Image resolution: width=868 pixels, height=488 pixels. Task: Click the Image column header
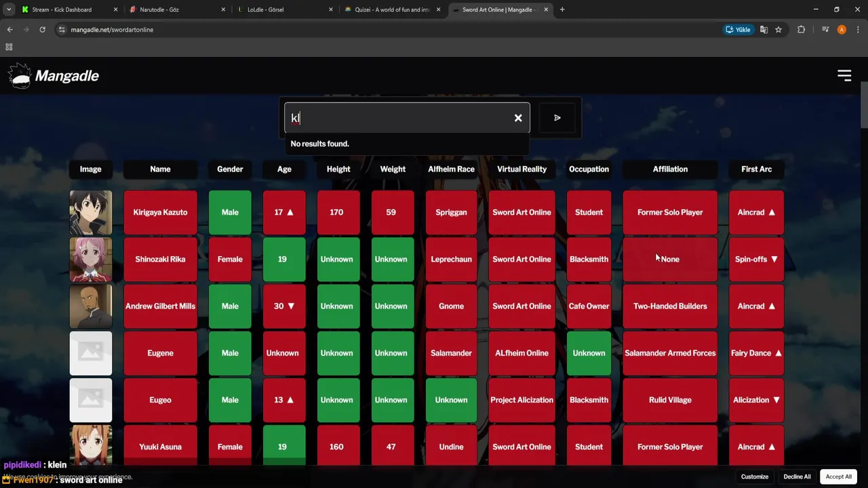(90, 169)
